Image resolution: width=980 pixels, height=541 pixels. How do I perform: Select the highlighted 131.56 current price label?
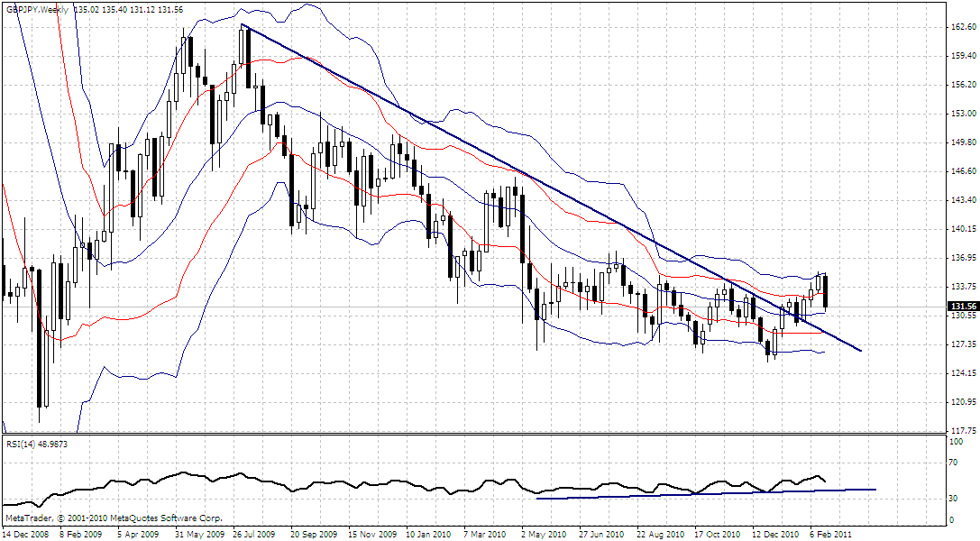coord(963,306)
